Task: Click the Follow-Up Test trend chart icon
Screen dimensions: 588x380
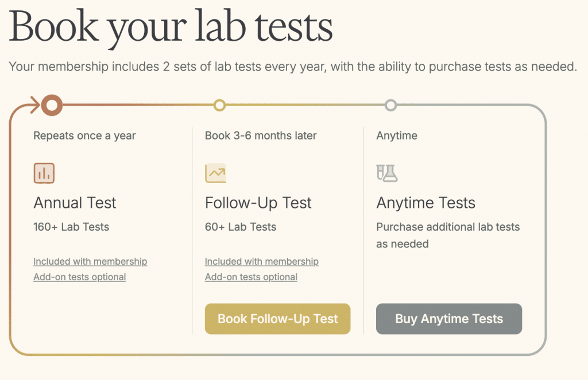Action: tap(215, 173)
